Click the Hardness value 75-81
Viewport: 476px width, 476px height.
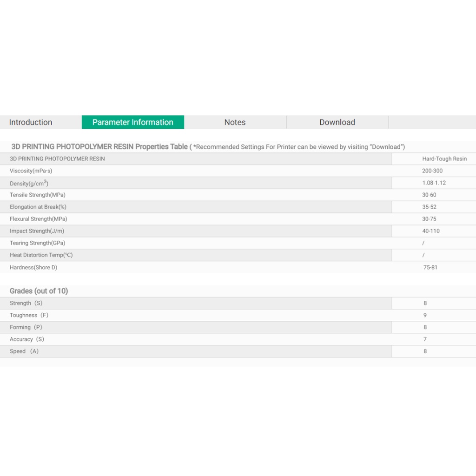click(x=430, y=267)
